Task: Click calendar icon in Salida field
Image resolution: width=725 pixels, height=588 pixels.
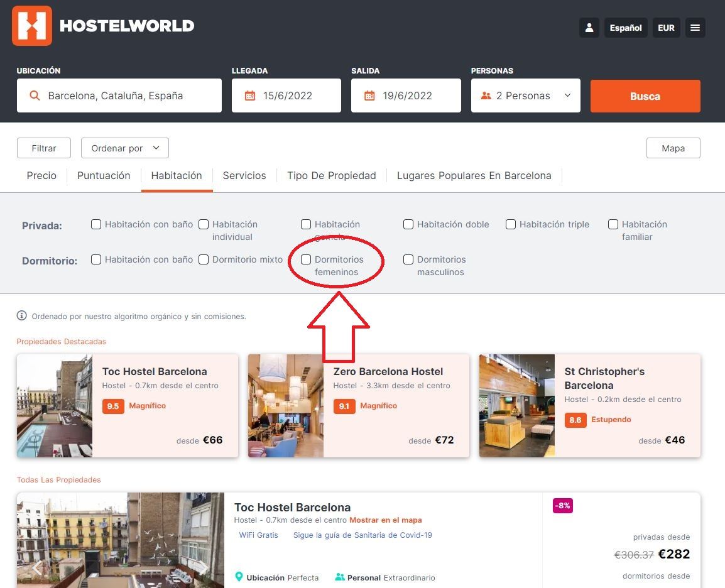Action: click(x=369, y=95)
